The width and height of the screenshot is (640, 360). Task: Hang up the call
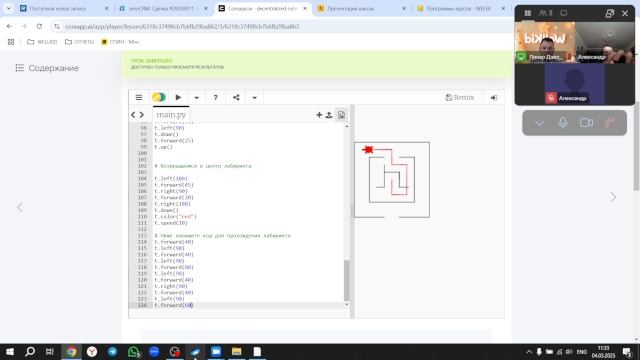click(610, 123)
